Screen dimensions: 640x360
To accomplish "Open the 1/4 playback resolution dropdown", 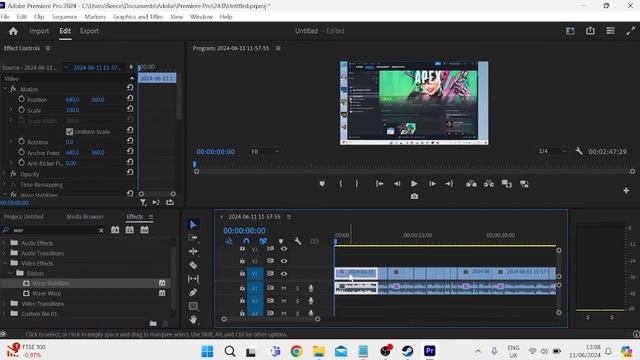I will tap(553, 151).
